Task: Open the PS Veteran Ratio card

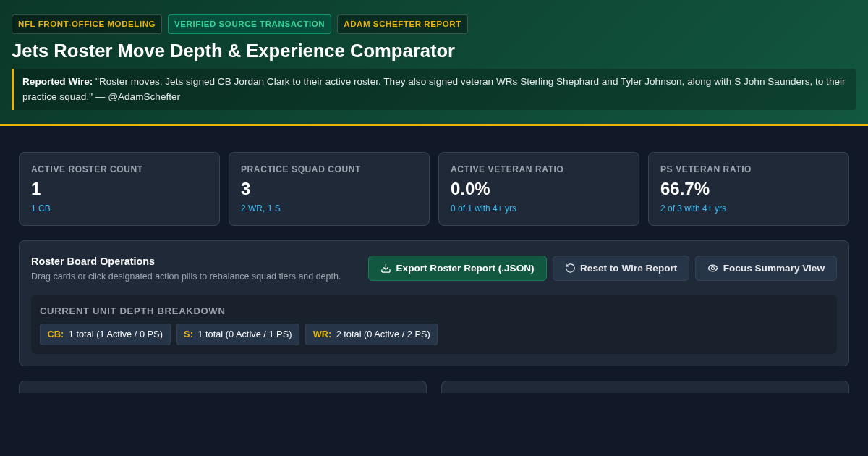Action: click(749, 189)
